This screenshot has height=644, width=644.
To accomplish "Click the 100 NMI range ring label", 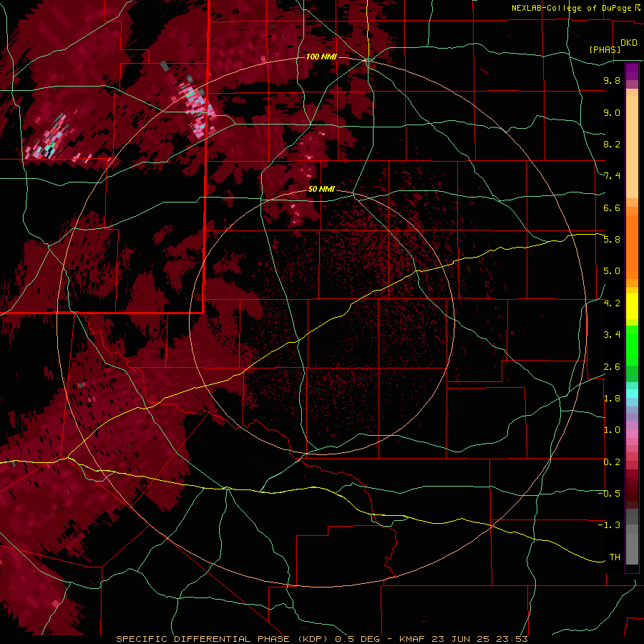I will [321, 57].
